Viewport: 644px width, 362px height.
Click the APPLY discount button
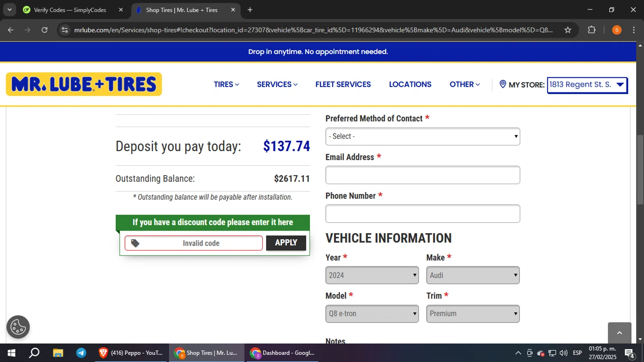coord(286,243)
